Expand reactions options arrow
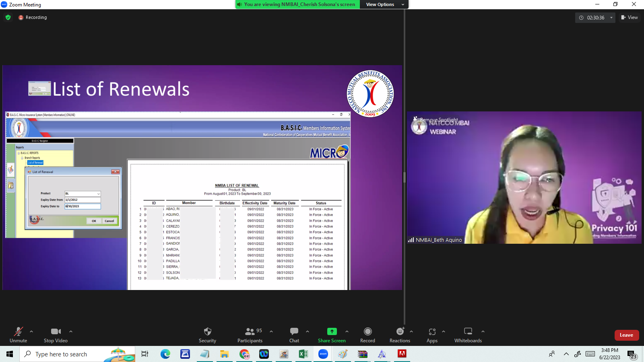The image size is (644, 362). [x=411, y=331]
